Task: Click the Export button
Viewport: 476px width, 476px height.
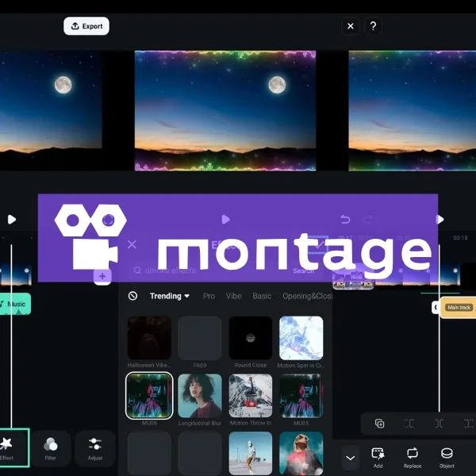Action: pos(86,26)
